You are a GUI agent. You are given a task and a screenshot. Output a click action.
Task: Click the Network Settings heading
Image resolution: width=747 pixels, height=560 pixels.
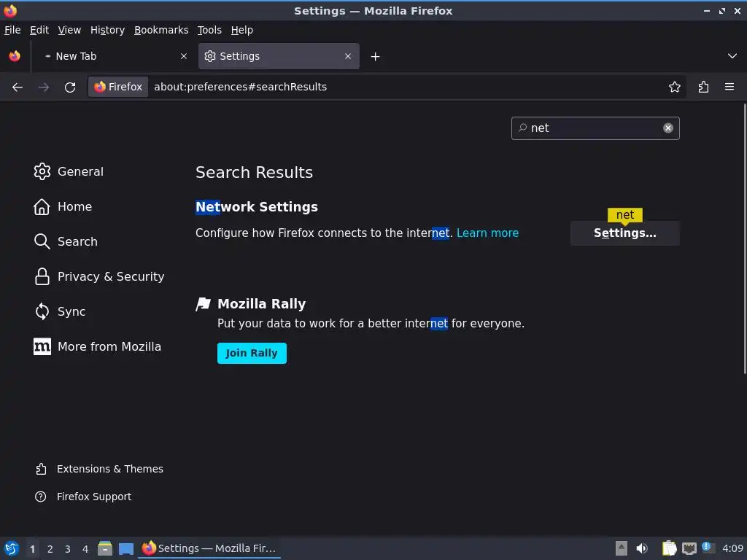tap(256, 207)
